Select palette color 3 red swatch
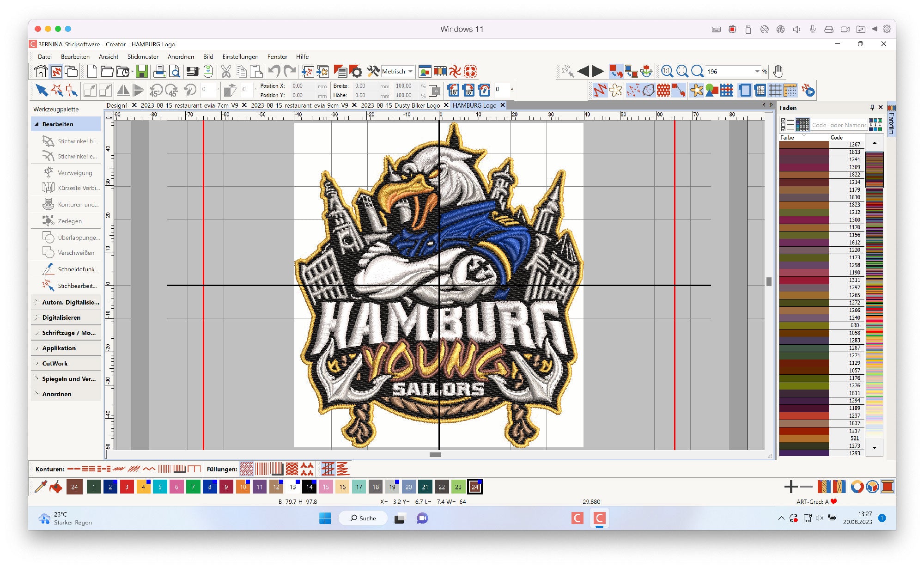The width and height of the screenshot is (924, 567). [x=127, y=487]
